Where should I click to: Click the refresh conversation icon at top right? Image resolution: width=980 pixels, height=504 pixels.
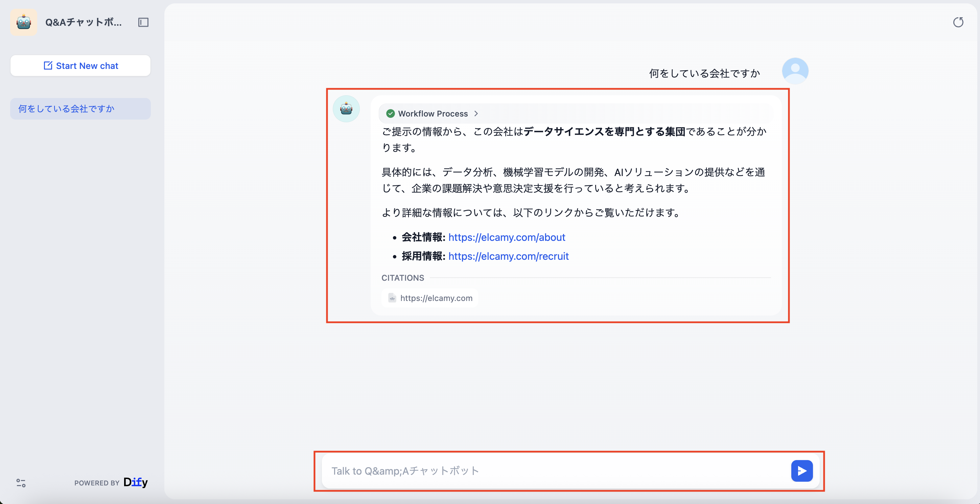pos(959,22)
